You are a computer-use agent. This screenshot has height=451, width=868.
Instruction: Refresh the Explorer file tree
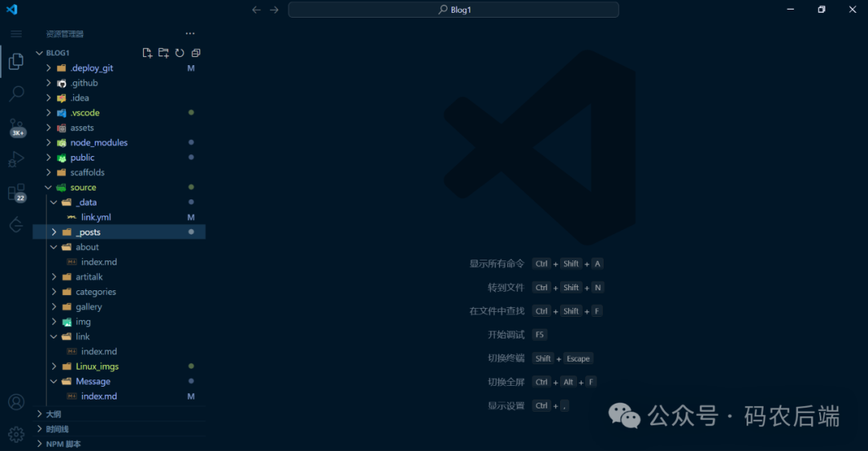pos(179,52)
